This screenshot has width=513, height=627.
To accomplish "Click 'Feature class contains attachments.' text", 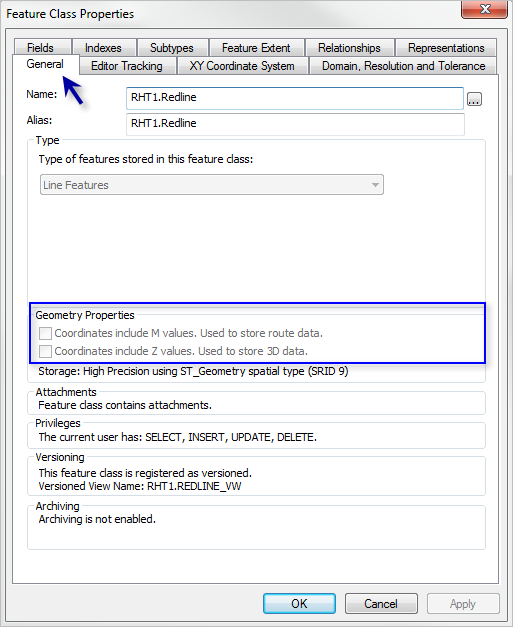I will (125, 405).
